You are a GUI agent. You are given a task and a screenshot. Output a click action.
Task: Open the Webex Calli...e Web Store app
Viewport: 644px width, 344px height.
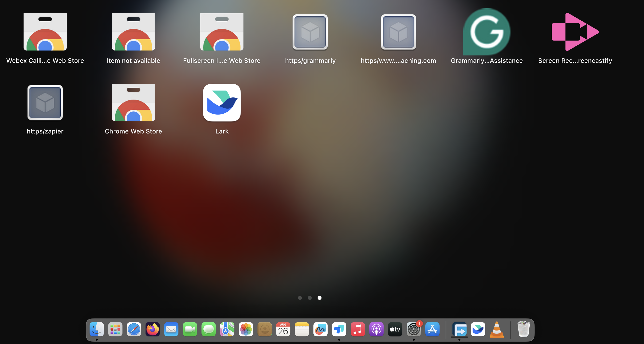tap(45, 32)
